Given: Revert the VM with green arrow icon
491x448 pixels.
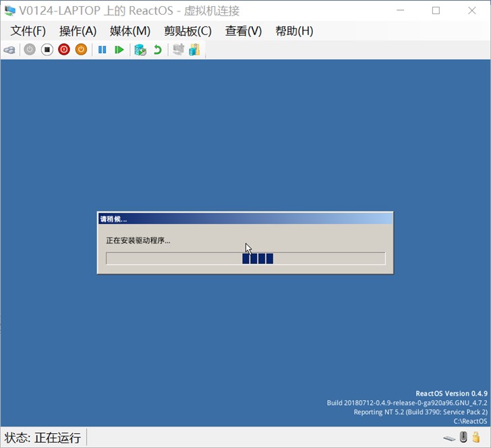Looking at the screenshot, I should (x=158, y=49).
